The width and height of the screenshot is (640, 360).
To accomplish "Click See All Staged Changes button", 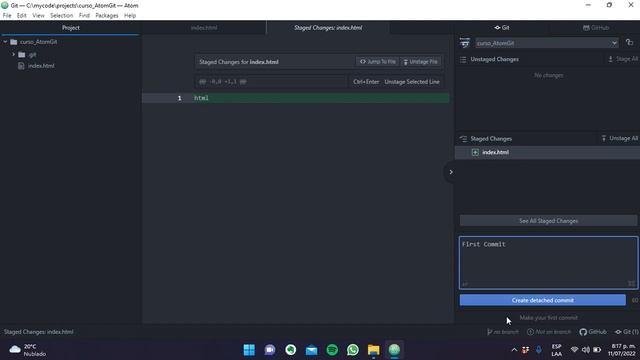I will point(548,221).
